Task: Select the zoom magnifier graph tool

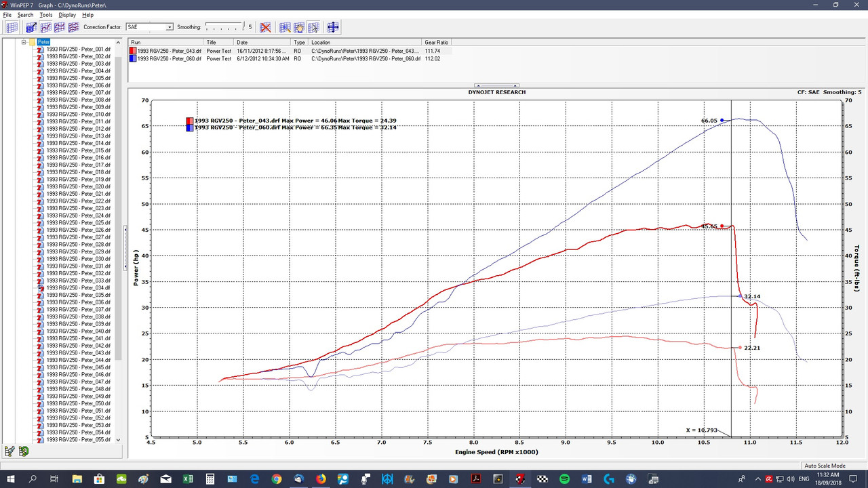Action: [285, 27]
